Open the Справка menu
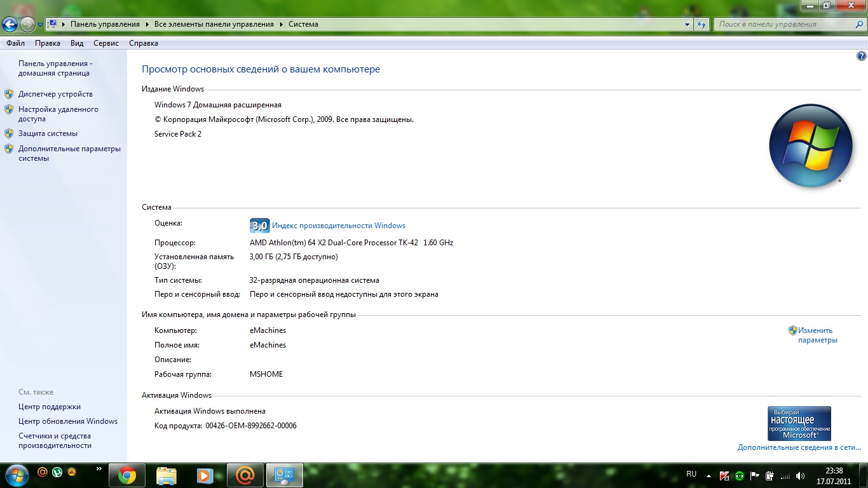Image resolution: width=868 pixels, height=488 pixels. coord(144,43)
